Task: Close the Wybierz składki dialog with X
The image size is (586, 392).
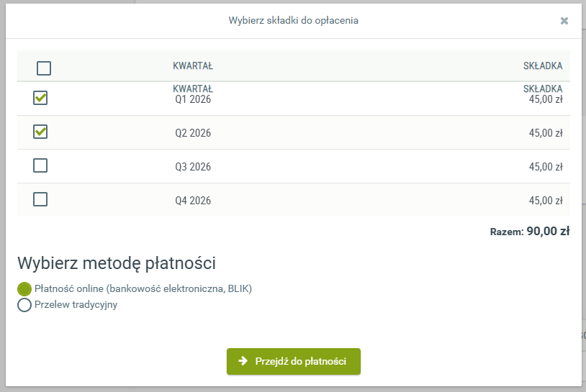Action: pos(564,21)
